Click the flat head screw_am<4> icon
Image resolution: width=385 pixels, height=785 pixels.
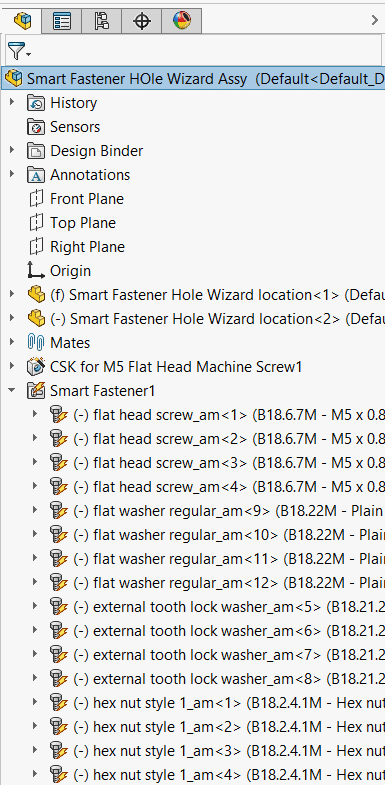click(59, 487)
